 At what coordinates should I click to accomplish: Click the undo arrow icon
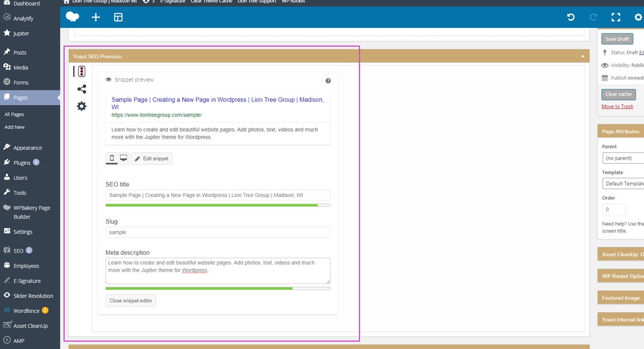(571, 17)
